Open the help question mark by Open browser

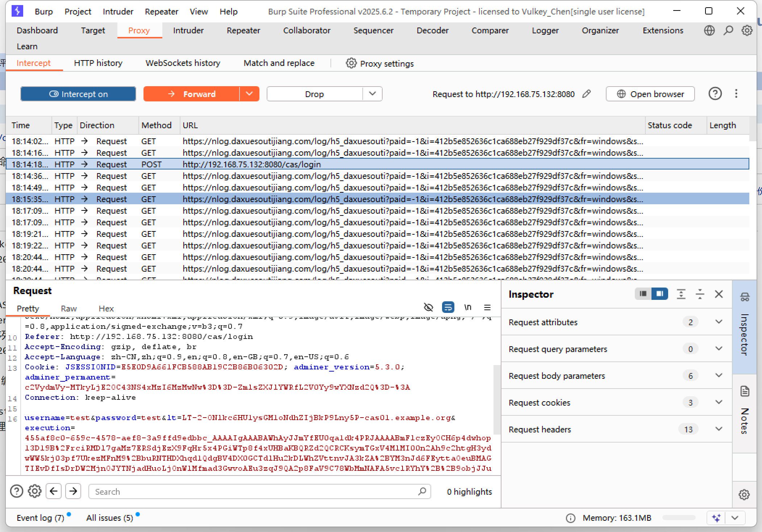point(715,94)
